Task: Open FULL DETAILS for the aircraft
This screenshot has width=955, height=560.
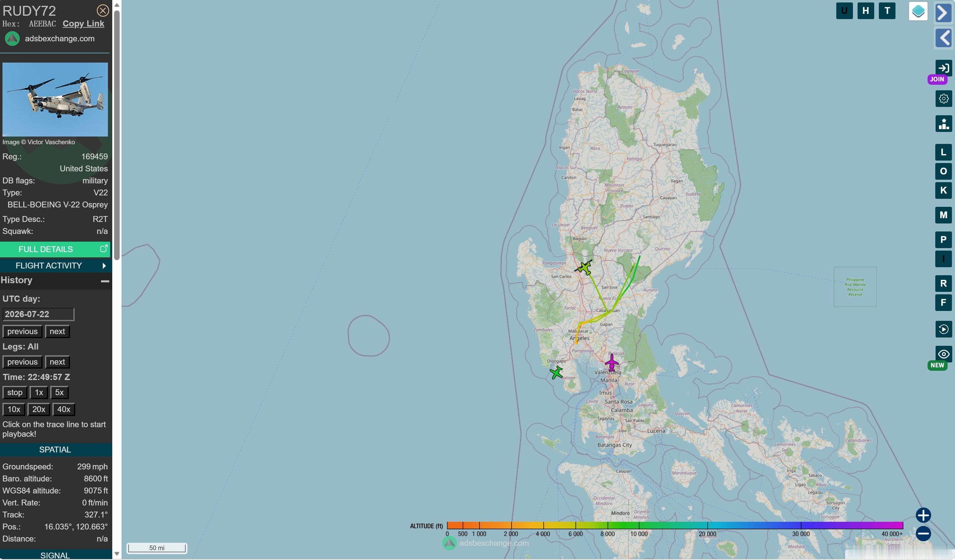Action: 55,249
